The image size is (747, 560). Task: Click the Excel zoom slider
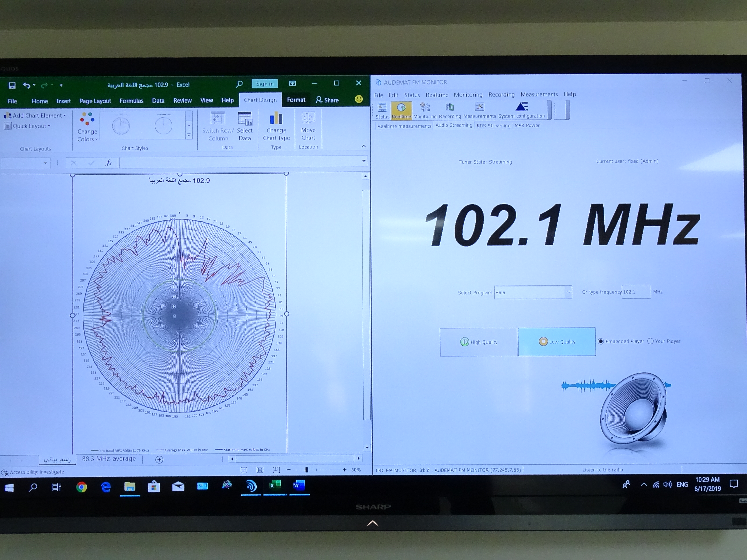pos(307,470)
